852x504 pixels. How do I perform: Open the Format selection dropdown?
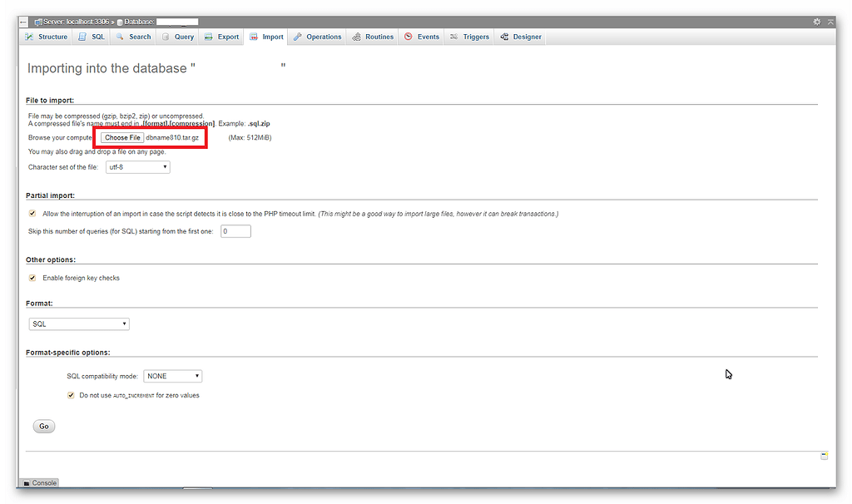(79, 324)
